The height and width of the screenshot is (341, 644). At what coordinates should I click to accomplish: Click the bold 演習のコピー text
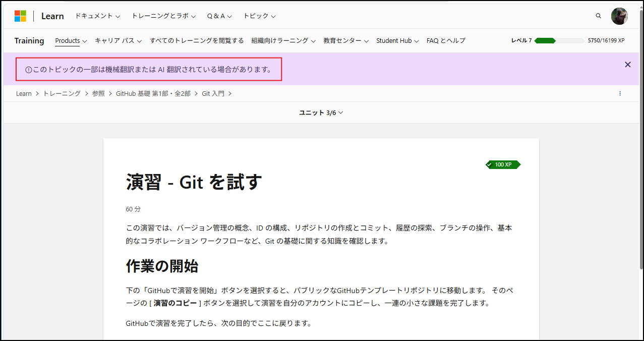(x=175, y=303)
